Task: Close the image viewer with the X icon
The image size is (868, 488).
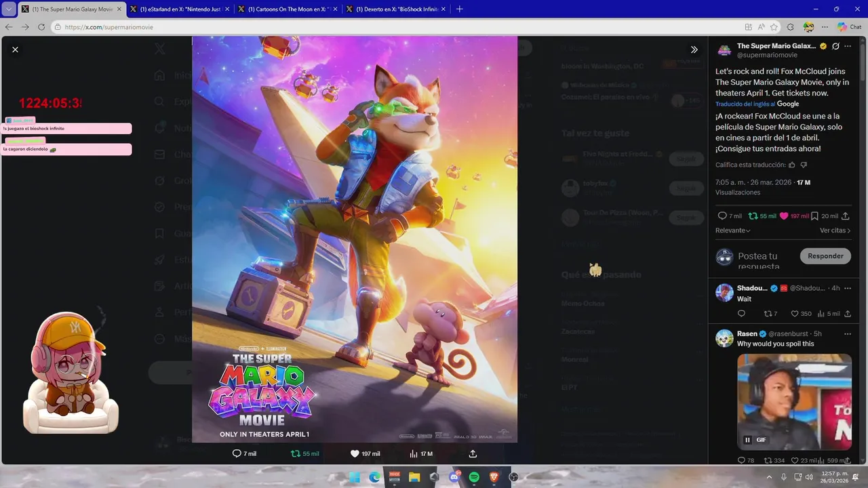Action: pyautogui.click(x=15, y=49)
